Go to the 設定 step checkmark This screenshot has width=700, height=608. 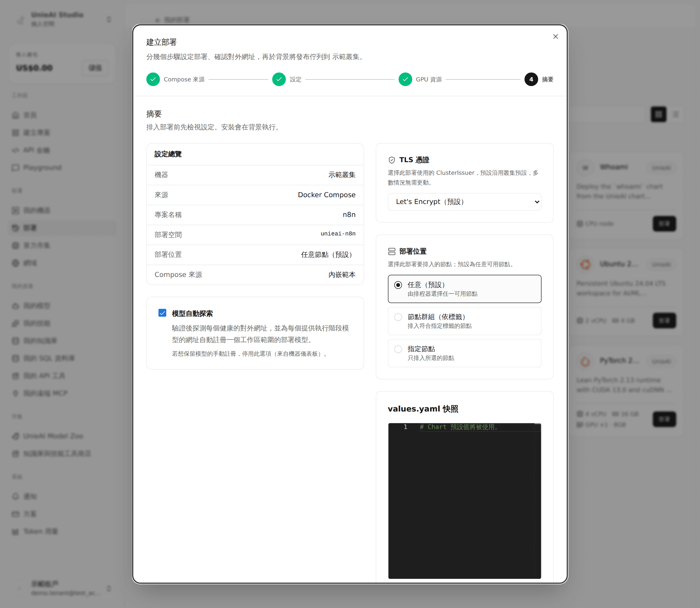pos(279,79)
